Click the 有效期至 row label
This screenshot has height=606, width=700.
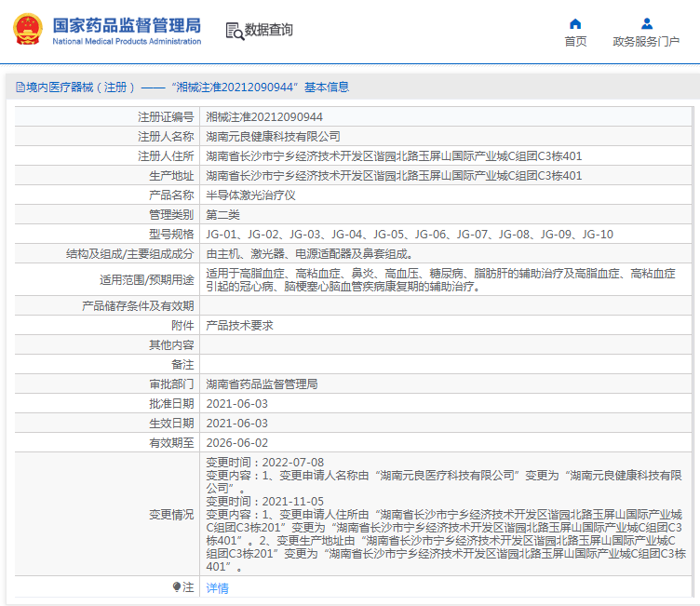tap(171, 443)
